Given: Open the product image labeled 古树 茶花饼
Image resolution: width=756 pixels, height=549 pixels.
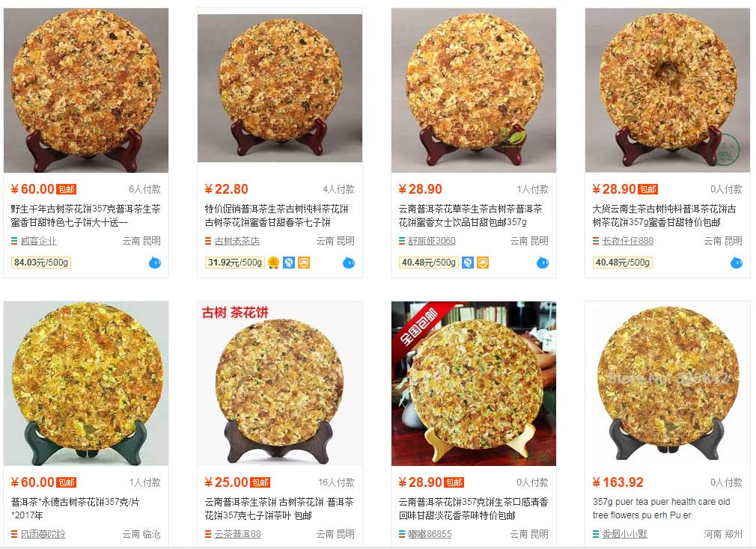Looking at the screenshot, I should point(280,384).
